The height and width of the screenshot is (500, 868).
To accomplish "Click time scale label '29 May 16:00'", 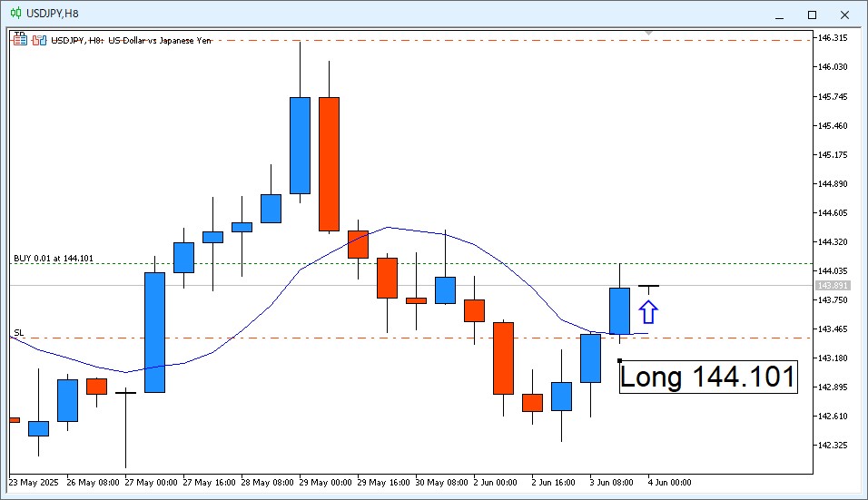I will 384,482.
